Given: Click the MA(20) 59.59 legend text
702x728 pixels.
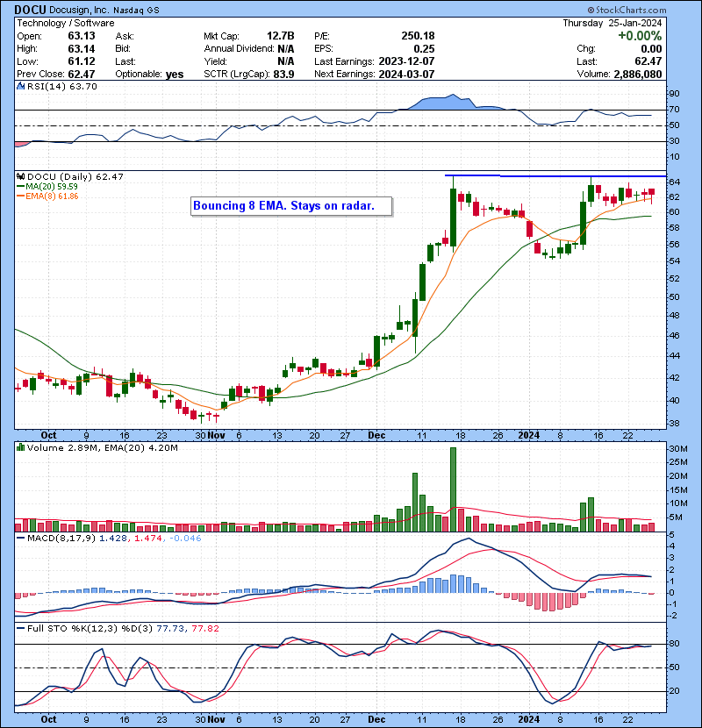Looking at the screenshot, I should 52,187.
